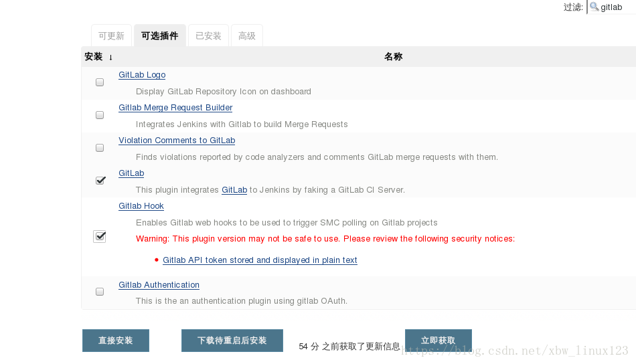This screenshot has height=364, width=636.
Task: Open the GitLab plugin title link
Action: pos(131,173)
